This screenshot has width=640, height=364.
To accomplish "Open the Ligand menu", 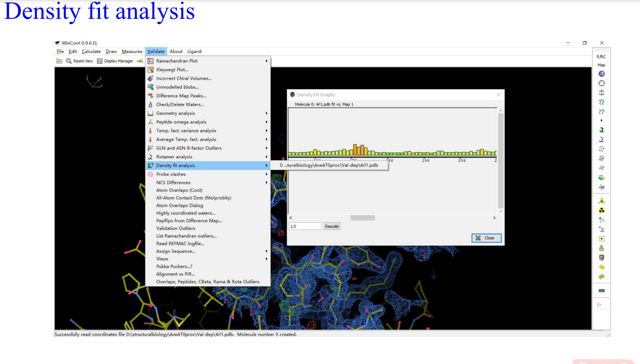I will (x=194, y=52).
